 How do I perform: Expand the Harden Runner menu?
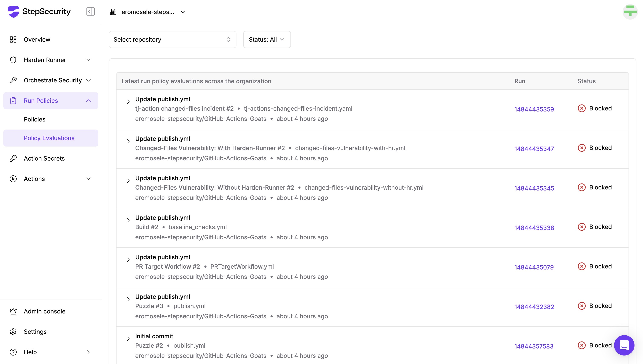click(x=88, y=60)
